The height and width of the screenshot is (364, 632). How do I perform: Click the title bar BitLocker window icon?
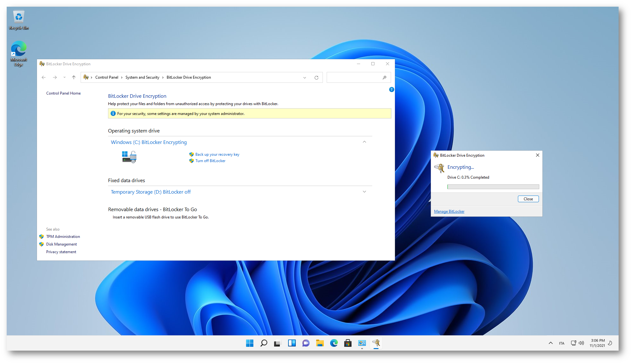coord(42,64)
